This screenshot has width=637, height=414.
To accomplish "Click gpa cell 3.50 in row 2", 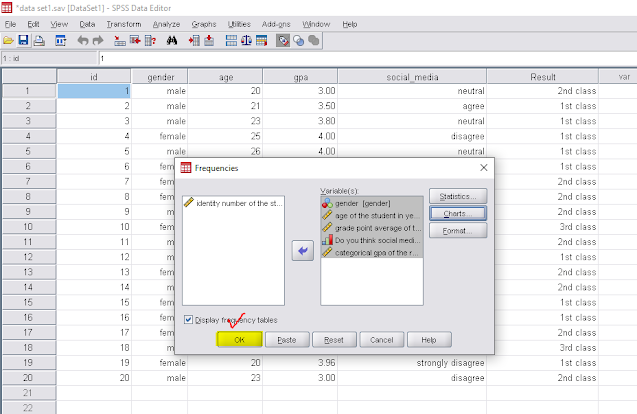I will click(300, 106).
